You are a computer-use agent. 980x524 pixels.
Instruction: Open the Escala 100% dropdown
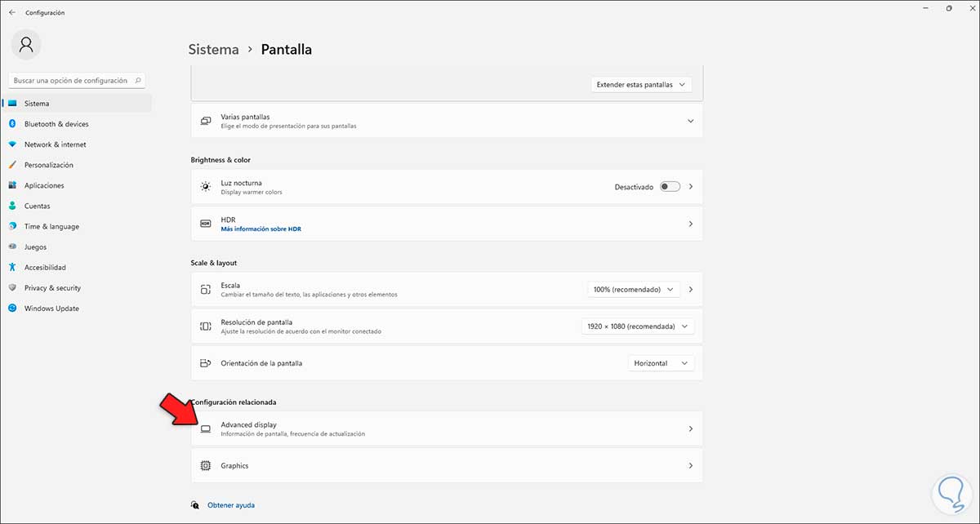634,290
